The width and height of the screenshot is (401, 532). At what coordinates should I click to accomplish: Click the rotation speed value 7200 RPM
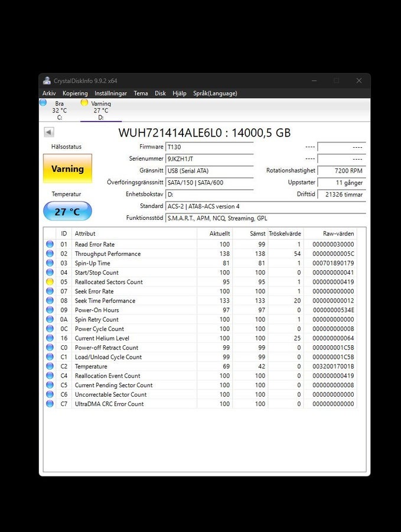click(342, 171)
